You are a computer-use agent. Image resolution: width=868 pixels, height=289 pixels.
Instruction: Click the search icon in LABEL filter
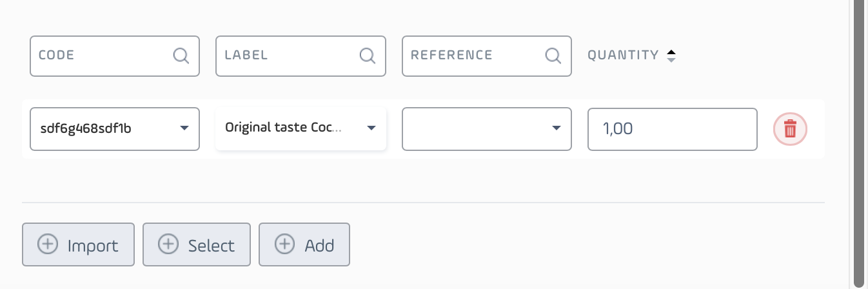pyautogui.click(x=368, y=55)
